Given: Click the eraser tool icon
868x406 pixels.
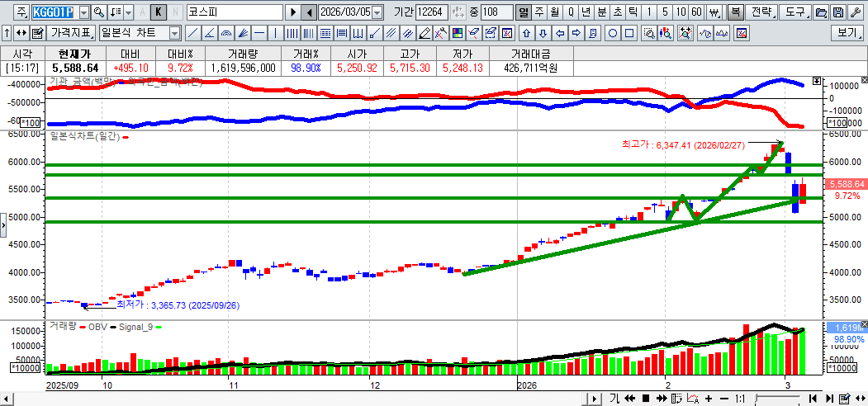Looking at the screenshot, I should point(425,33).
